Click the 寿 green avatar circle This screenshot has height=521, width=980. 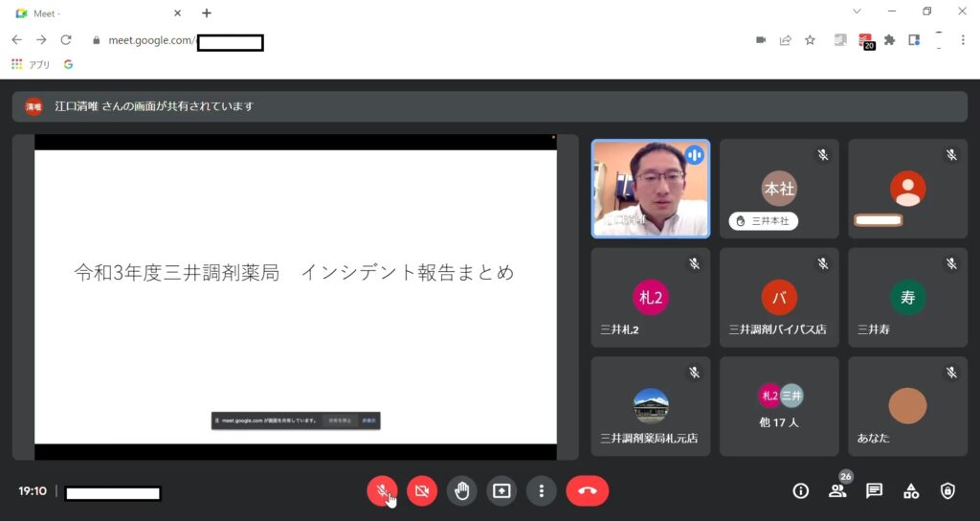coord(907,297)
